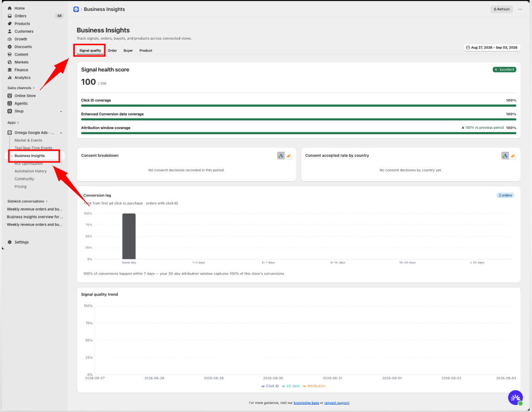Open Test Real-Time Events submenu item

pos(33,148)
